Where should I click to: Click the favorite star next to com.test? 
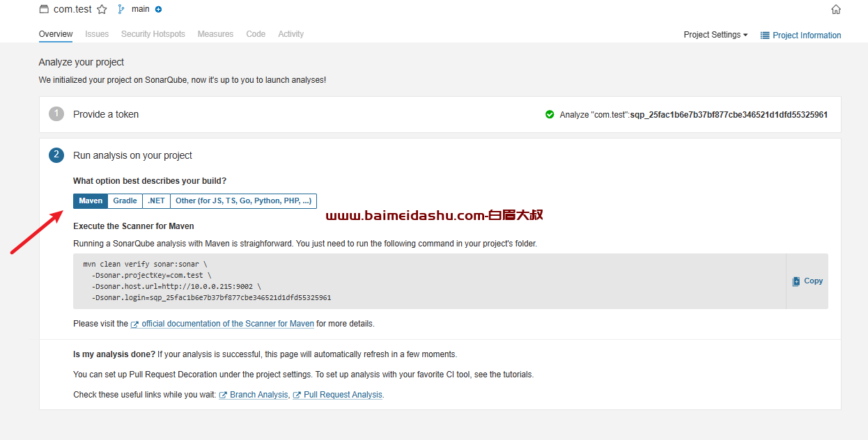[x=102, y=10]
